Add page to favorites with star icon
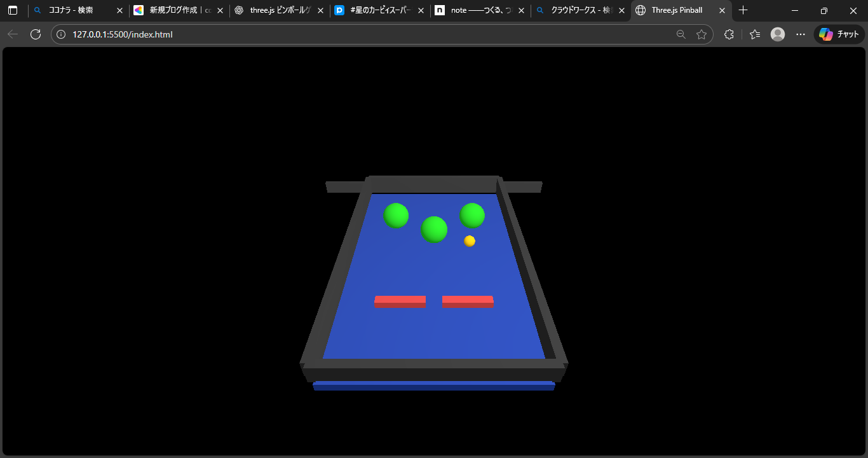This screenshot has height=458, width=868. (702, 34)
